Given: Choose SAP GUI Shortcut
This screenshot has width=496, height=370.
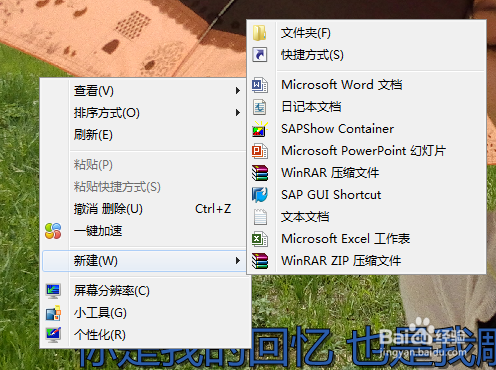Looking at the screenshot, I should coord(366,195).
